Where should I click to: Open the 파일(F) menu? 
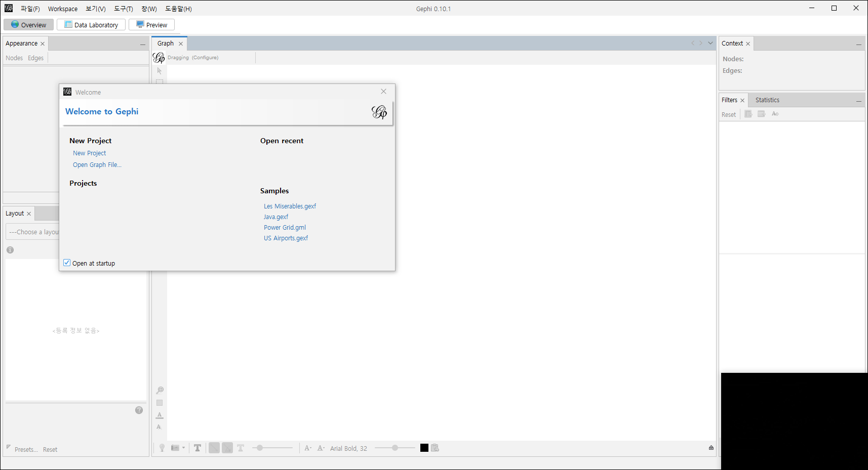coord(30,9)
